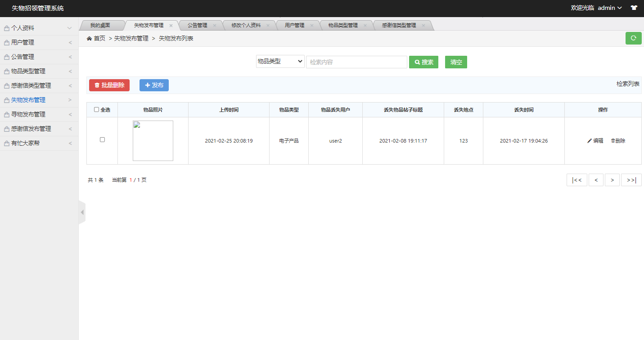Viewport: 644px width, 340px height.
Task: Close the 公告管理 tab
Action: tap(214, 26)
